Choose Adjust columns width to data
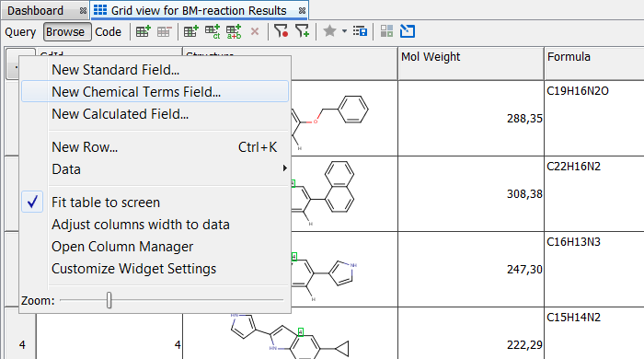This screenshot has width=644, height=359. [155, 225]
